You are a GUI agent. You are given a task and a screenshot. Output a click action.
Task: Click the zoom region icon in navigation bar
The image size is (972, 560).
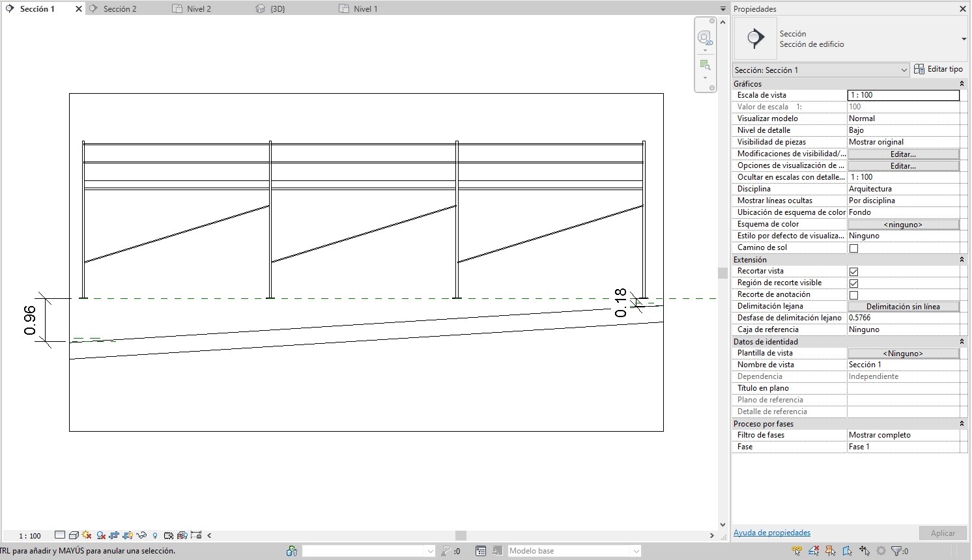click(x=704, y=64)
